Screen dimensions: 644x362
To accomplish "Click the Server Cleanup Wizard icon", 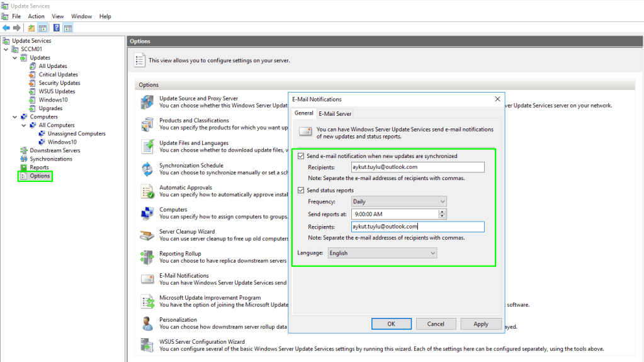I will point(147,235).
